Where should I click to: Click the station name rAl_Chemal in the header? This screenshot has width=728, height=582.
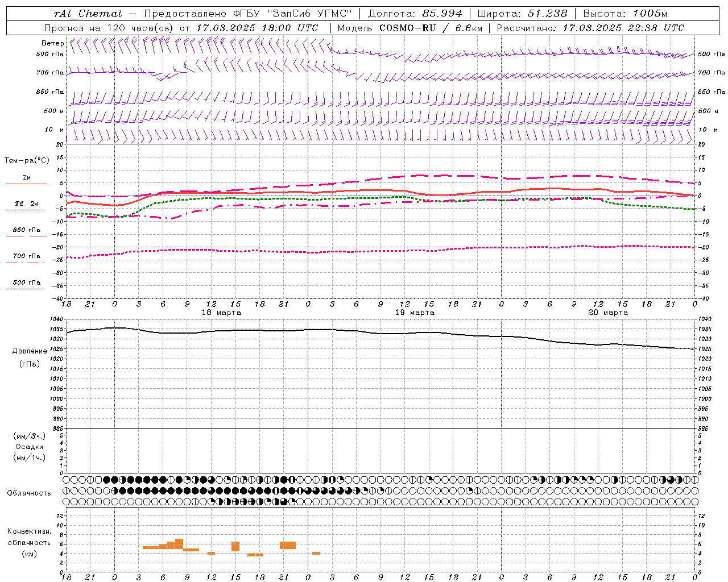[88, 14]
